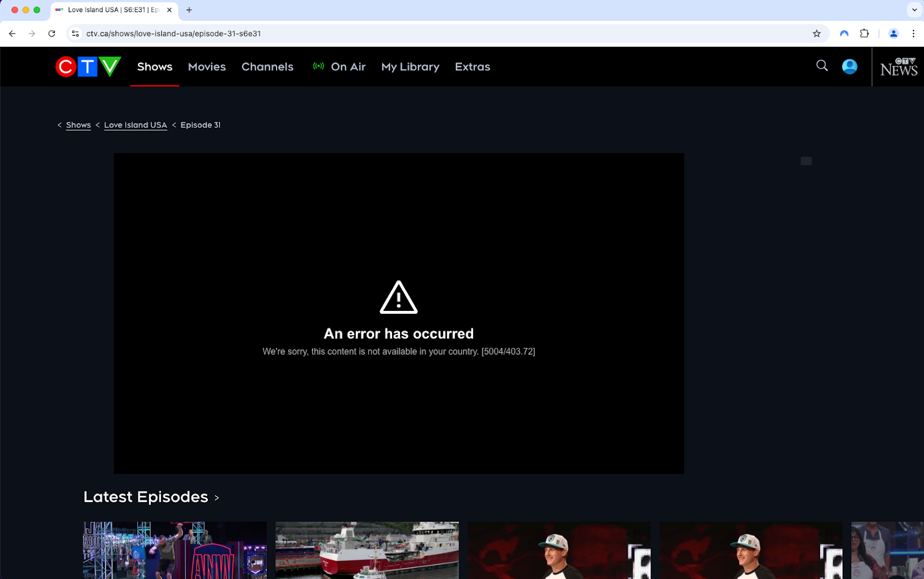The width and height of the screenshot is (924, 579).
Task: Click the small grey box right of player
Action: coord(806,161)
